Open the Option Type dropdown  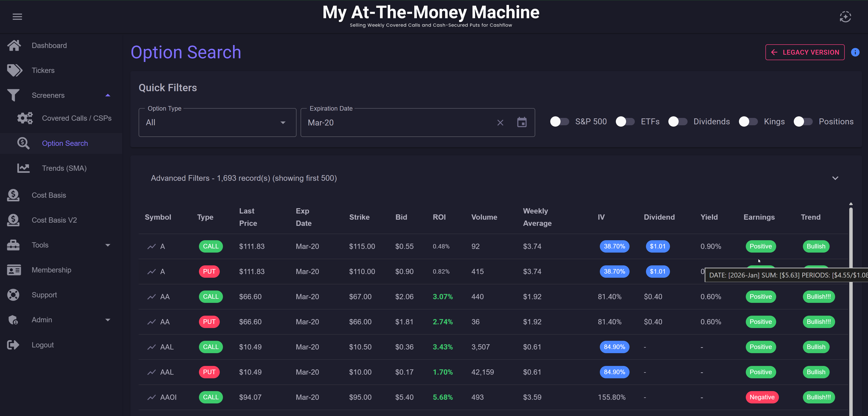tap(217, 123)
